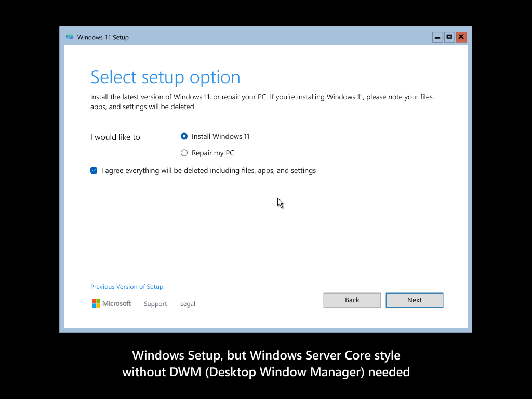
Task: Click the 'Repair my PC' label text
Action: [x=213, y=153]
